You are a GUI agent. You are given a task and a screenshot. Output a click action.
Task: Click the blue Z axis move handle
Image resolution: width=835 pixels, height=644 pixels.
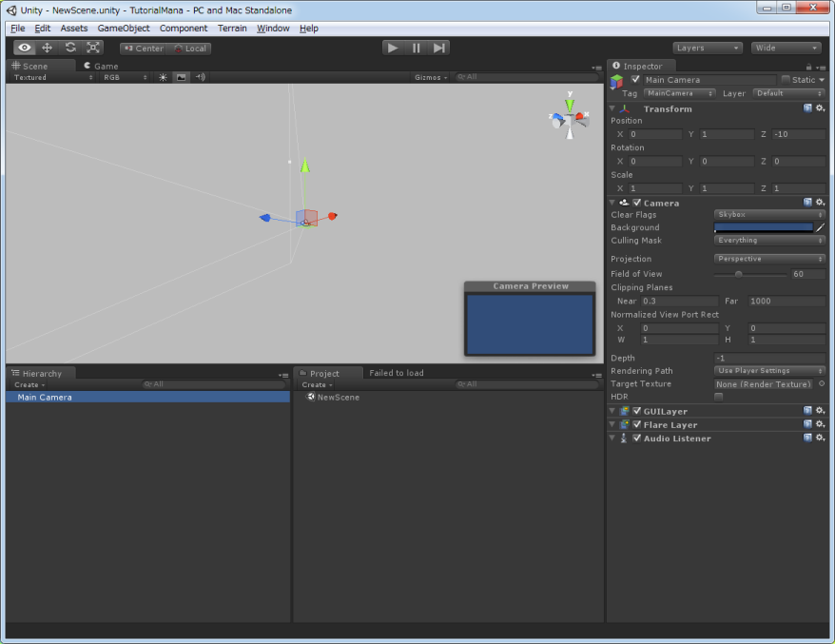265,217
